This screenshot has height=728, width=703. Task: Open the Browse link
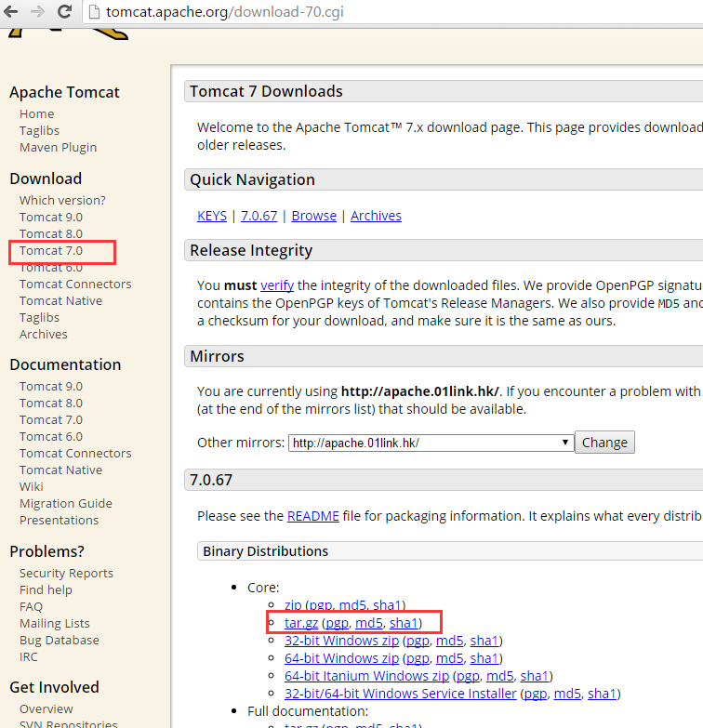314,216
